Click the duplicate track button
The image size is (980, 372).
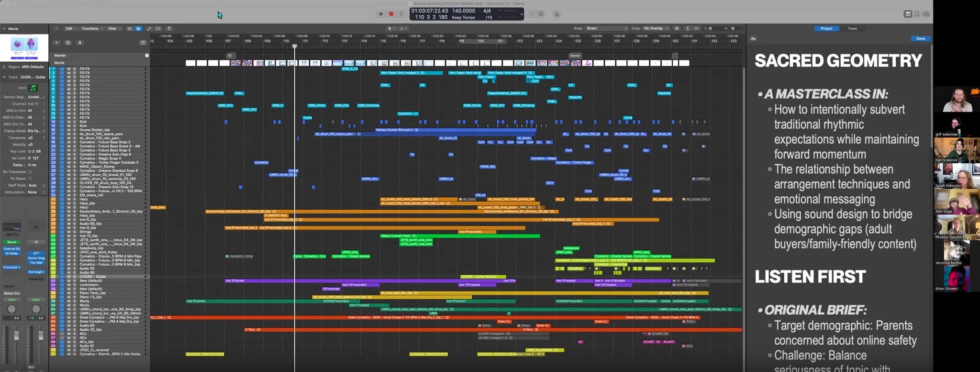click(x=68, y=43)
